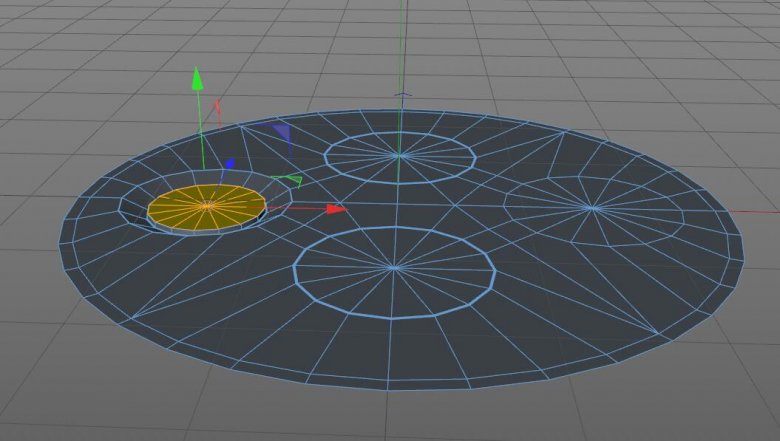Click center vertex of the right-side circle

click(591, 208)
